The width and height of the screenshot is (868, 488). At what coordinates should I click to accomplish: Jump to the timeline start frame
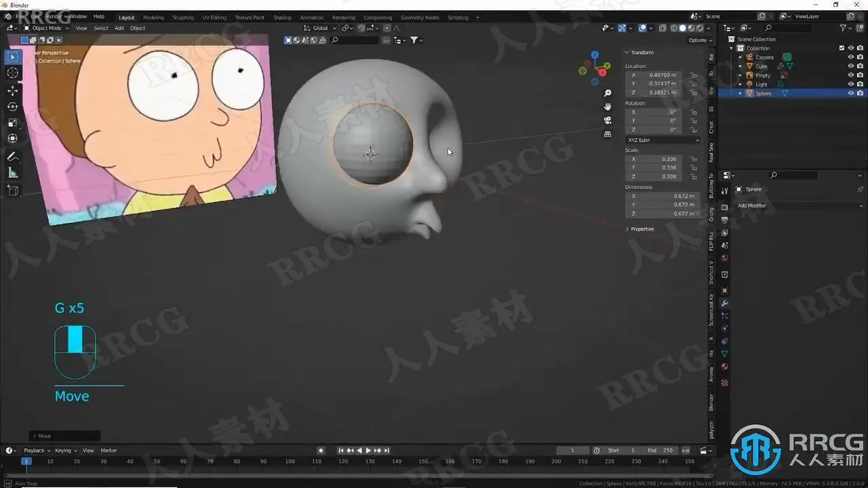point(342,451)
